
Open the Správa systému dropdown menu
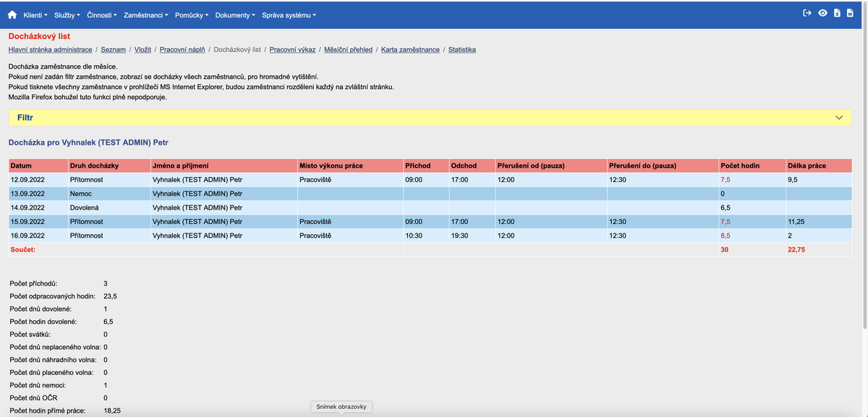[x=288, y=13]
